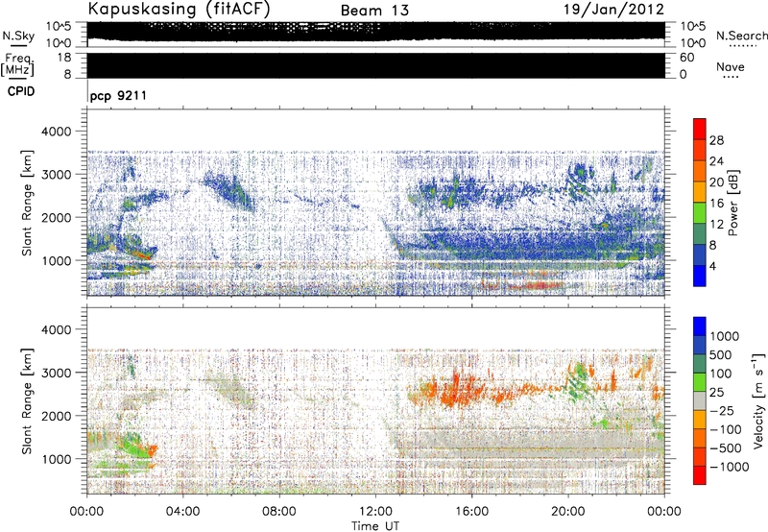This screenshot has height=532, width=768.
Task: Click the 04:00 time axis label
Action: pyautogui.click(x=183, y=512)
